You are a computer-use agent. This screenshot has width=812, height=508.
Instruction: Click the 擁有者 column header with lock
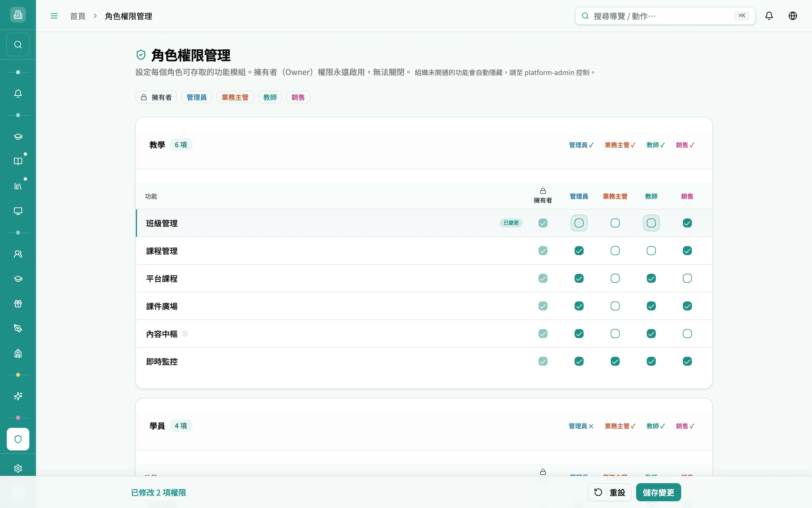543,196
